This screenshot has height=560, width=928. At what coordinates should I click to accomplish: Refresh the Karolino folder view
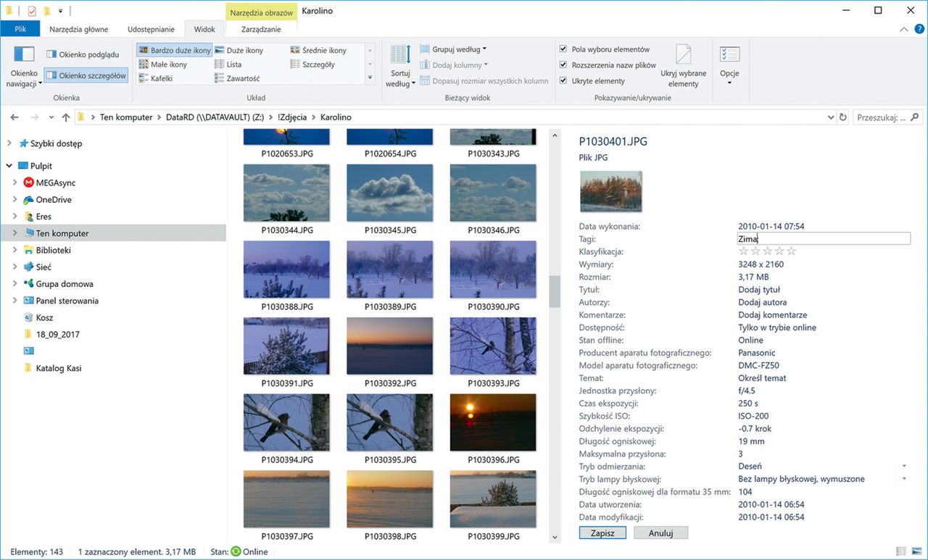coord(842,117)
